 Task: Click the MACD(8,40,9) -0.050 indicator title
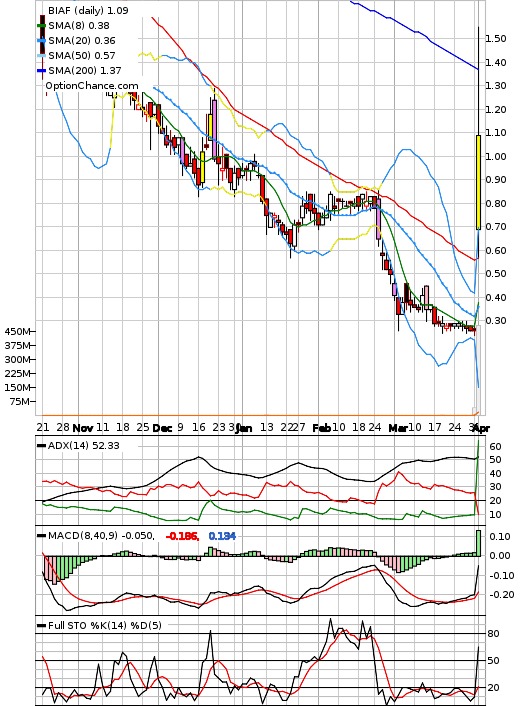click(101, 536)
